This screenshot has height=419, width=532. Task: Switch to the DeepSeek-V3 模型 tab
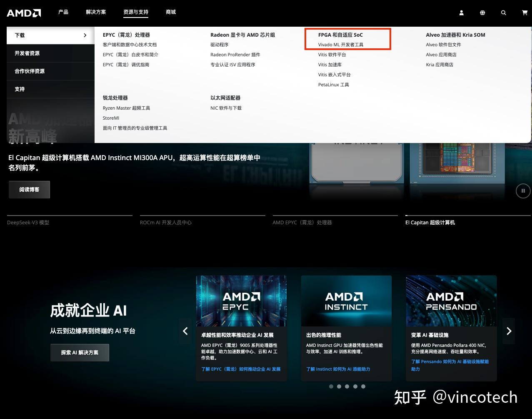coord(28,222)
